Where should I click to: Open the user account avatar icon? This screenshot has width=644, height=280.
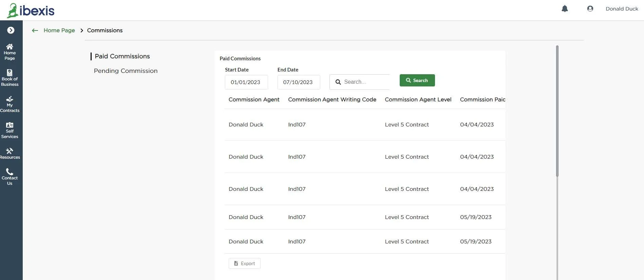tap(590, 9)
